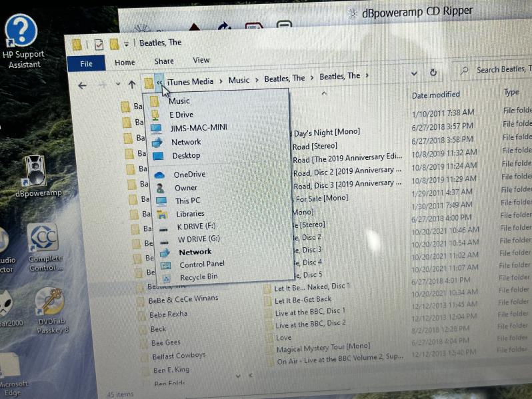This screenshot has height=399, width=532.
Task: Open the dBpoweramp desktop shortcut
Action: 36,173
